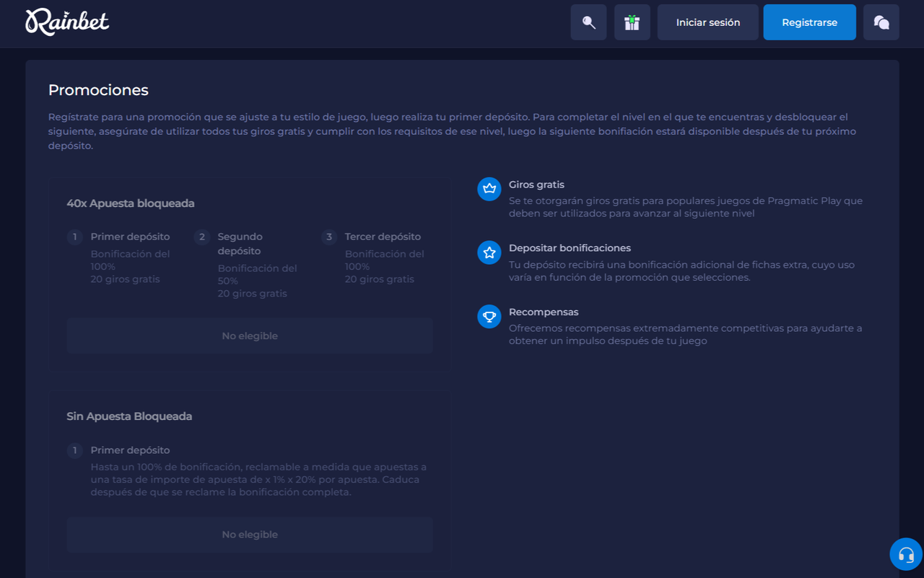Click No elegible under Sin Apuesta Bloqueada

pyautogui.click(x=250, y=535)
